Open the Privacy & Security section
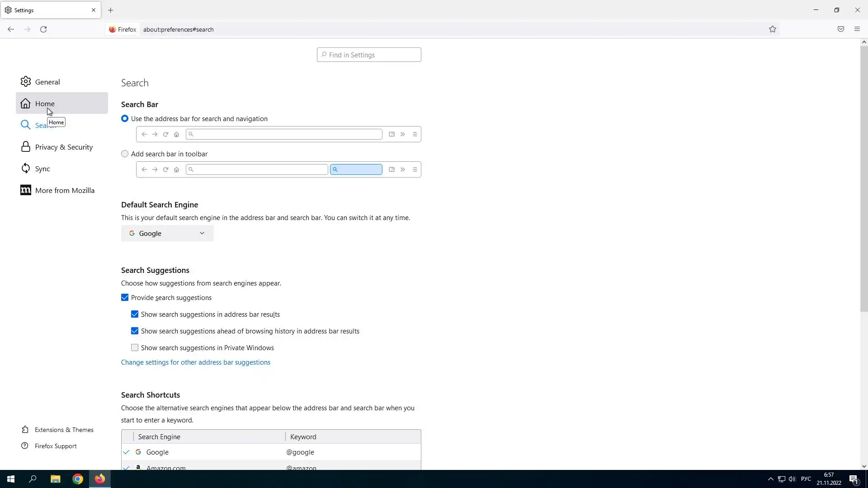The width and height of the screenshot is (868, 488). click(64, 147)
